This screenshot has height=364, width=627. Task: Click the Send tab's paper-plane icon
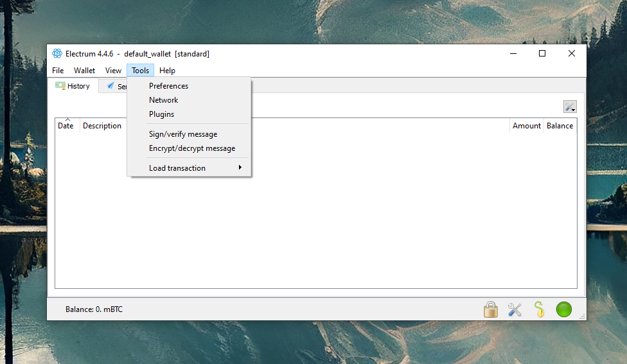click(110, 86)
